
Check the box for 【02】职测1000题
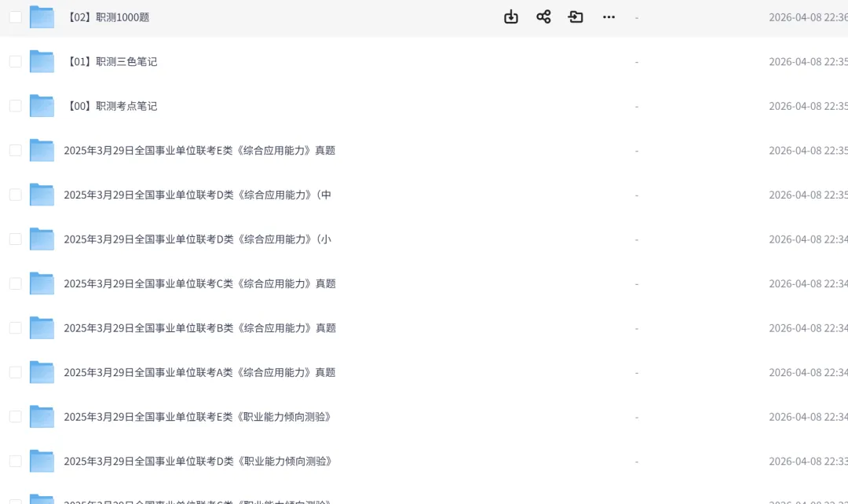[15, 16]
